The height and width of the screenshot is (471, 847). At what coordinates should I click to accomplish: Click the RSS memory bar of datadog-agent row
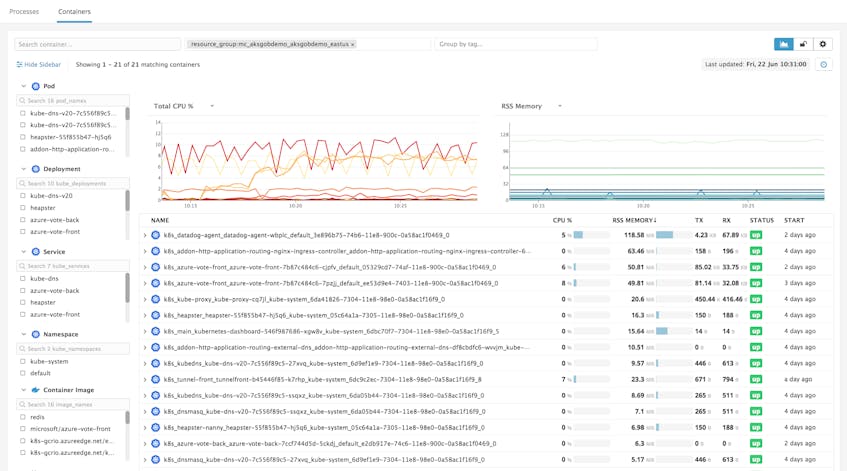point(674,235)
